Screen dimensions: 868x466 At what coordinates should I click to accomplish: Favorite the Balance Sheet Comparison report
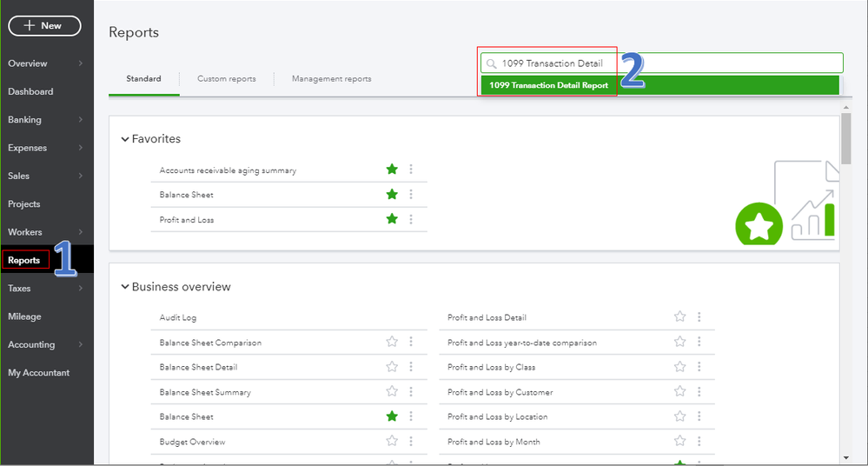pyautogui.click(x=392, y=343)
